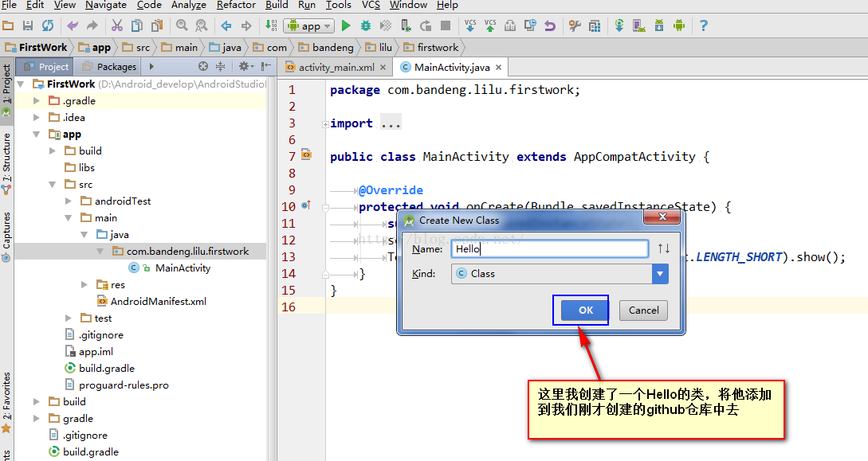Image resolution: width=868 pixels, height=461 pixels.
Task: Collapse the app module node
Action: (37, 135)
